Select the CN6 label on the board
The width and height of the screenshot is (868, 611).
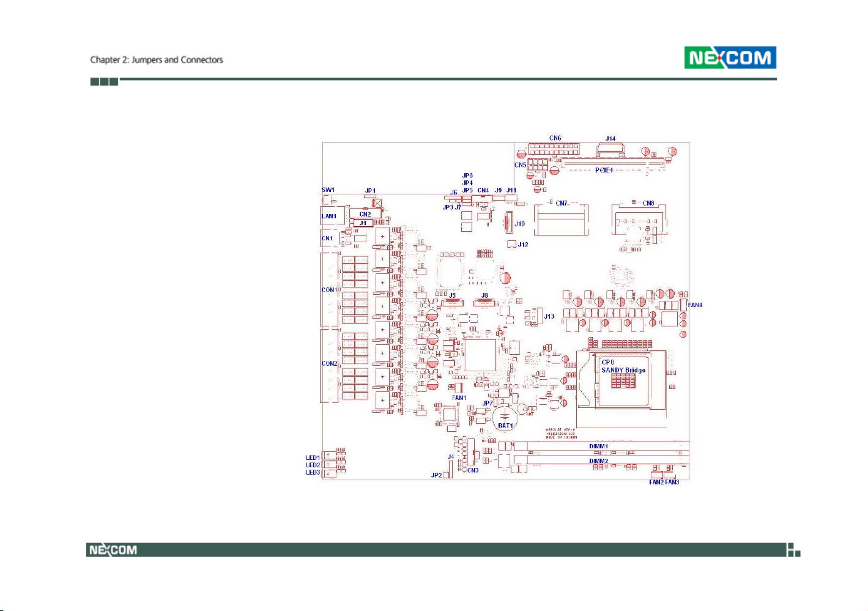555,138
